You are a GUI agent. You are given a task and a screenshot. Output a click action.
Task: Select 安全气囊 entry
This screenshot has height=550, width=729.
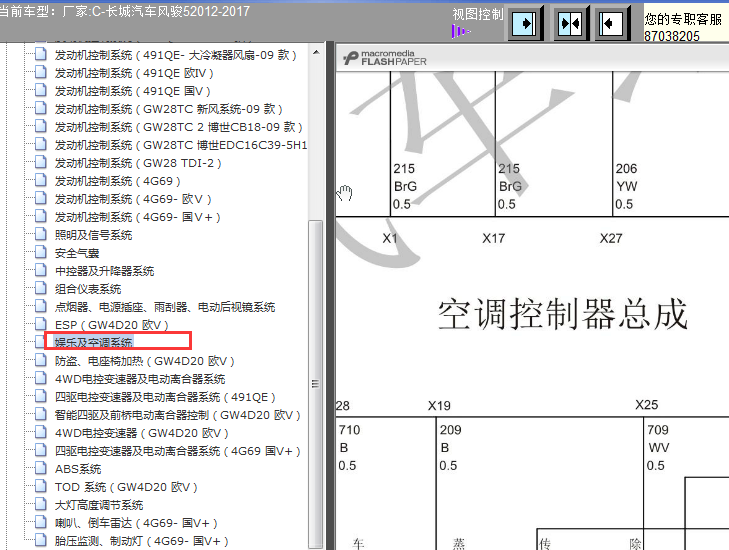click(x=77, y=253)
